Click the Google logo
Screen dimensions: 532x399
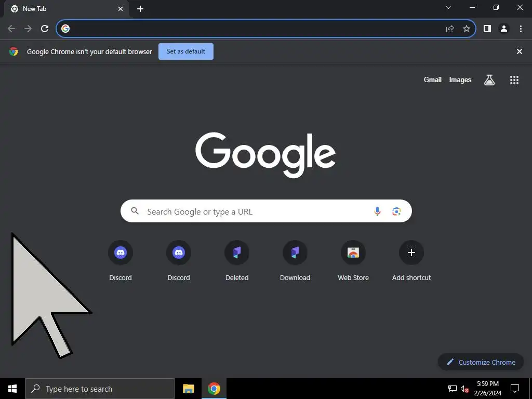point(265,155)
